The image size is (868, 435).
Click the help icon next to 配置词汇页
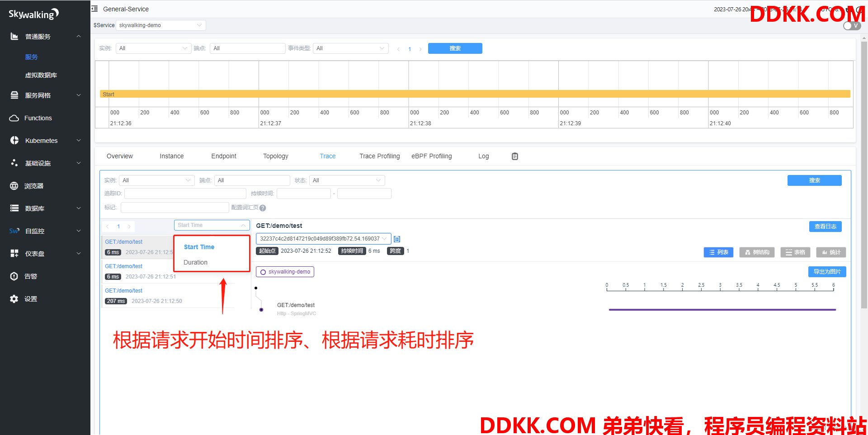[x=263, y=208]
